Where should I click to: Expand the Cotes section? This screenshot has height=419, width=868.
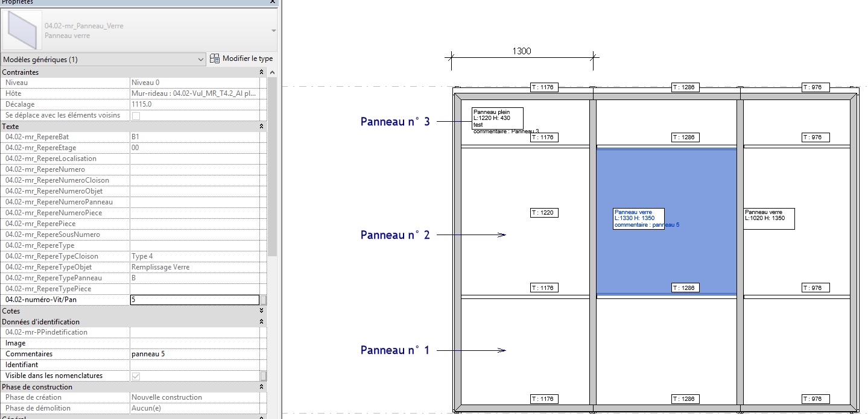(x=261, y=311)
